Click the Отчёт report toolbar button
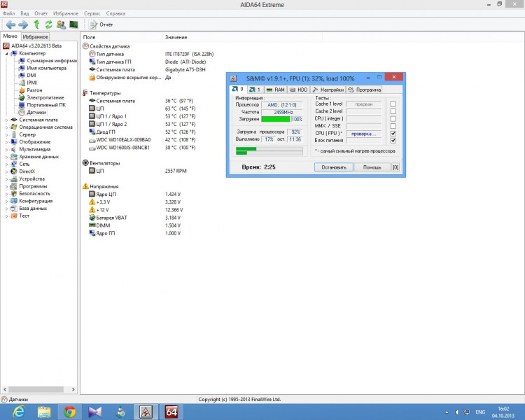This screenshot has height=420, width=525. coord(100,24)
